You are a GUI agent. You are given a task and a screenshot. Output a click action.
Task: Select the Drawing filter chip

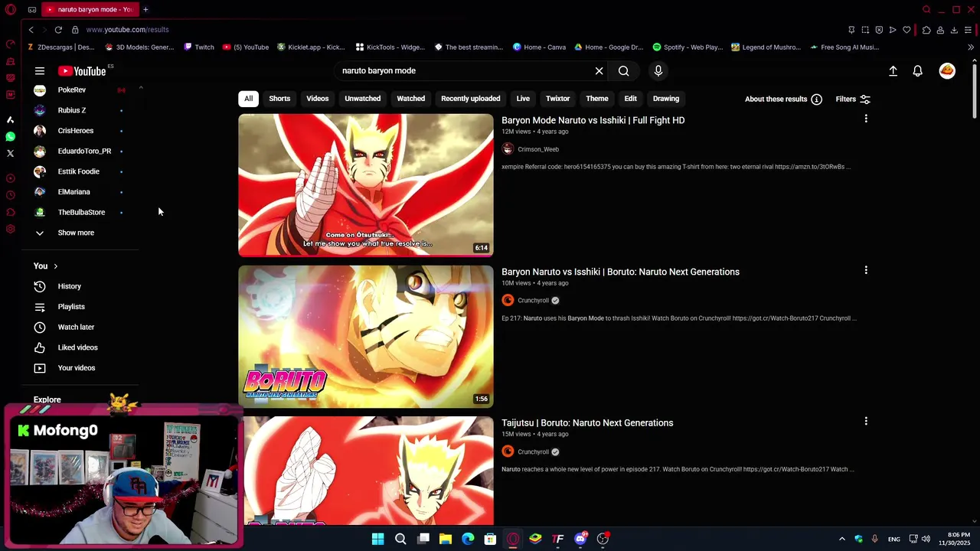point(666,99)
